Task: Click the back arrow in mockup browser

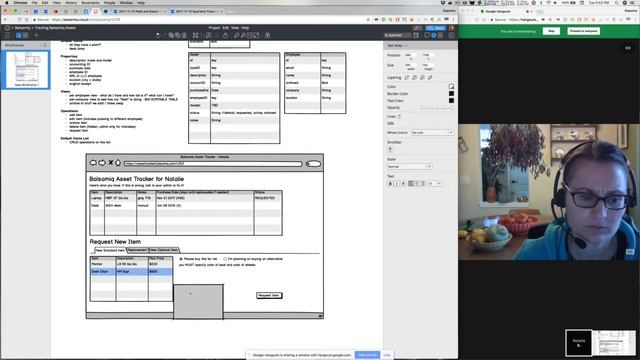Action: (93, 163)
